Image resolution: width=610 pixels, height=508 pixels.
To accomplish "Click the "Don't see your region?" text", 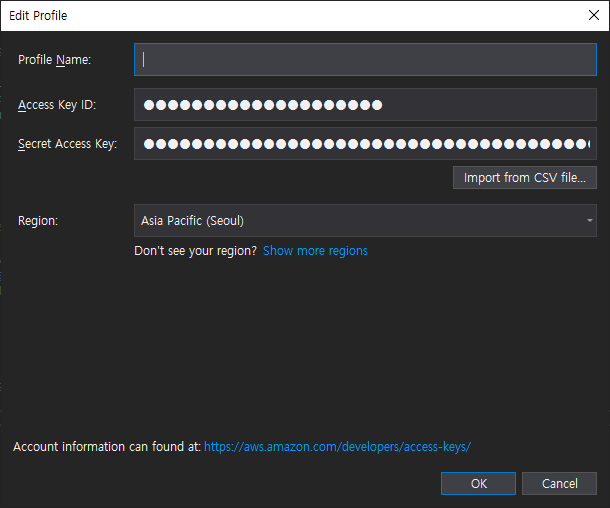I will point(195,251).
